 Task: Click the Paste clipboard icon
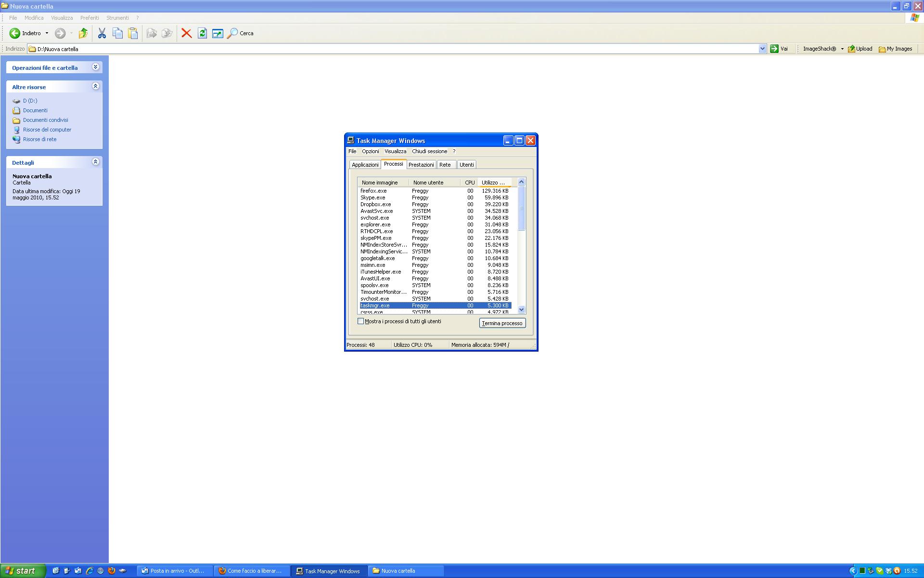[133, 33]
